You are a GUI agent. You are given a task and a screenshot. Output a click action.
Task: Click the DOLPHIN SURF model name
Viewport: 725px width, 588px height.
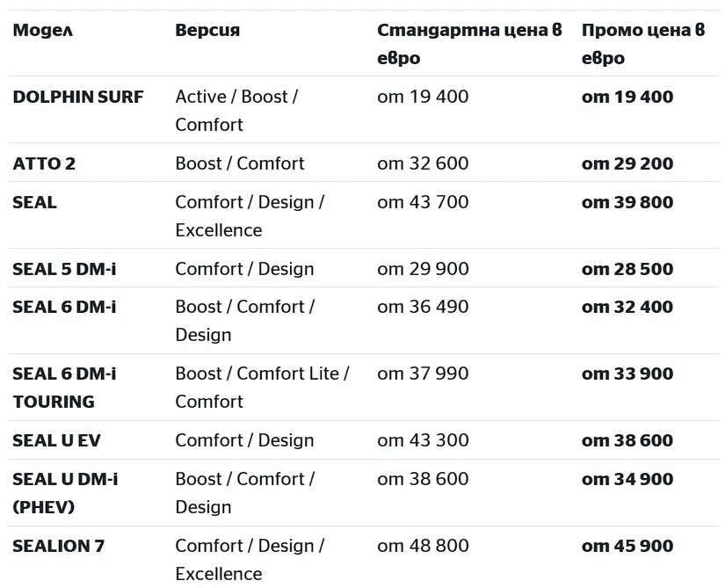point(77,97)
